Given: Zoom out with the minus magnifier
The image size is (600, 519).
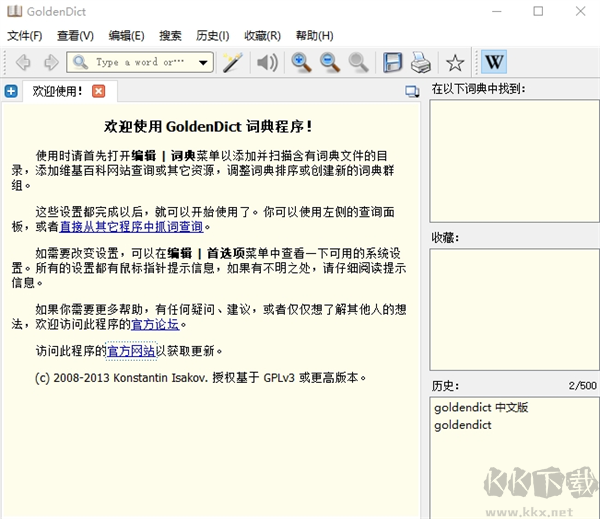Looking at the screenshot, I should 330,63.
